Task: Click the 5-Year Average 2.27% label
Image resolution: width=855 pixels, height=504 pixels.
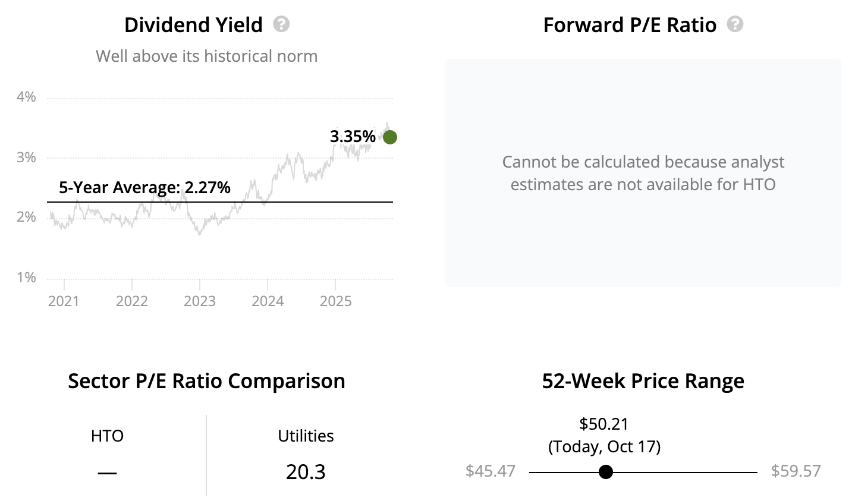Action: pos(144,188)
